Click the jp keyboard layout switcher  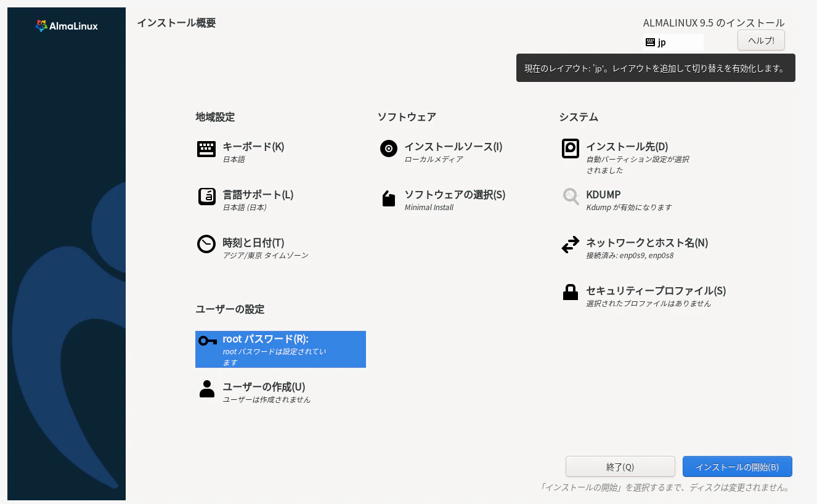(673, 43)
